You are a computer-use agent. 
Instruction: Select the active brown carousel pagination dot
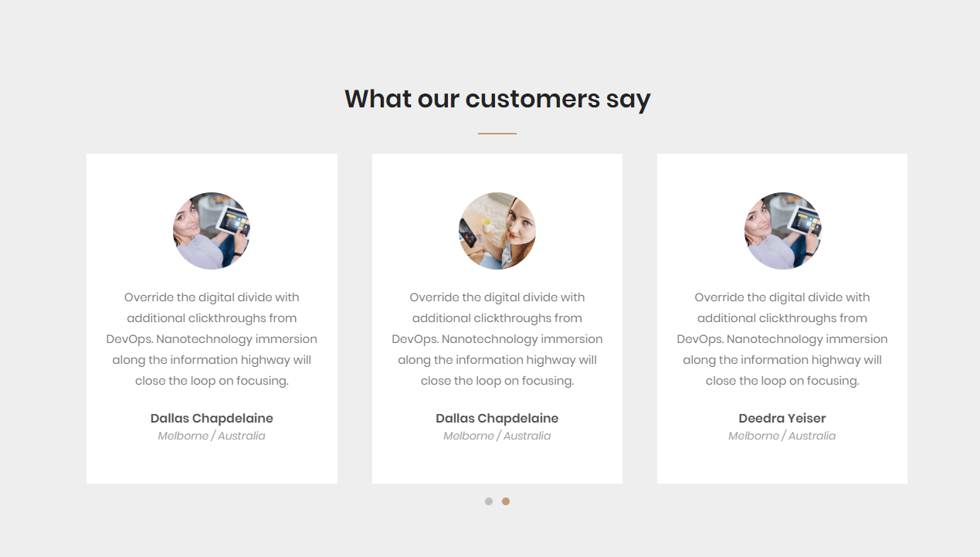pos(506,501)
